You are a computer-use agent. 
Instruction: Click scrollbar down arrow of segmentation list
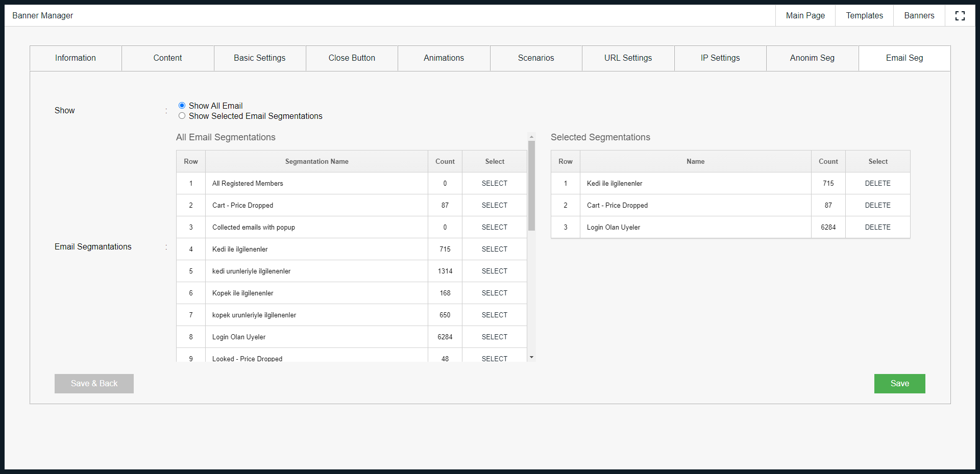[531, 358]
